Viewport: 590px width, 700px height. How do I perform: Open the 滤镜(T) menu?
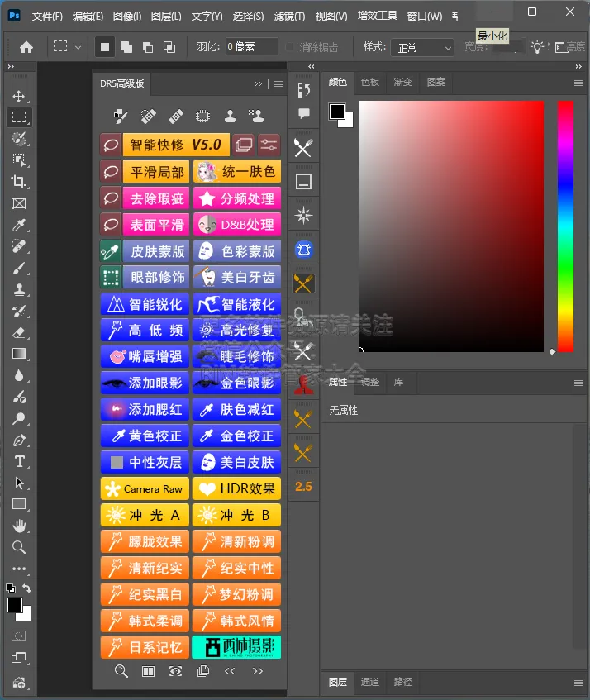(x=289, y=16)
